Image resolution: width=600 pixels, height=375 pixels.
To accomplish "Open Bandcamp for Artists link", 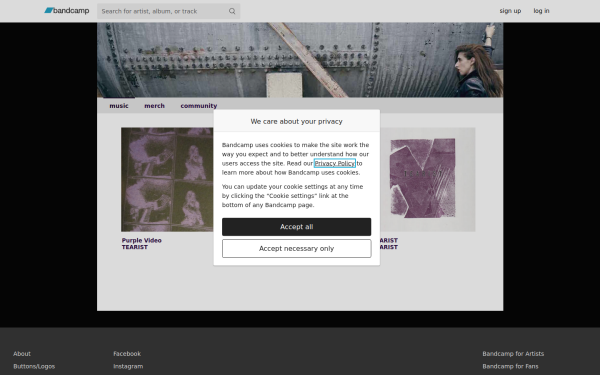I will (513, 354).
